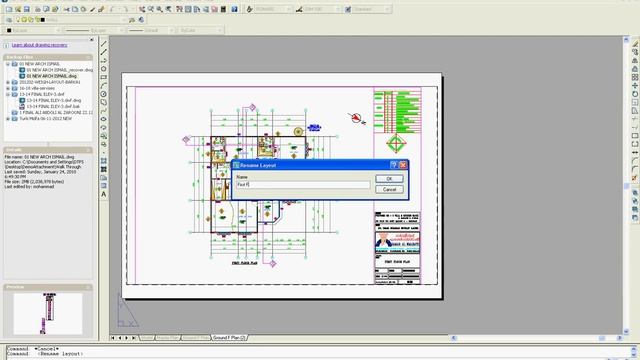This screenshot has height=360, width=640.
Task: Click the Name field in the Rename Layout dialog
Action: (303, 184)
